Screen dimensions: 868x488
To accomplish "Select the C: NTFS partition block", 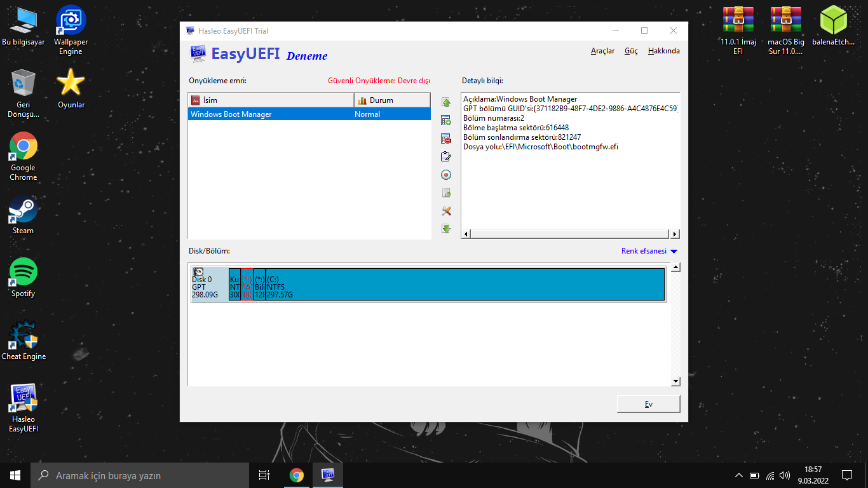I will click(464, 284).
